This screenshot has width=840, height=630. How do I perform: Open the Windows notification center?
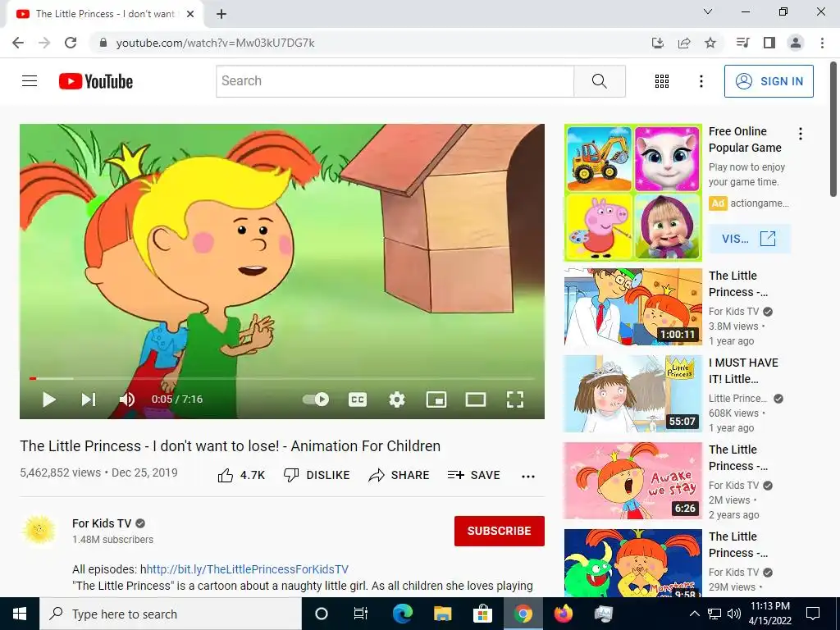coord(813,614)
